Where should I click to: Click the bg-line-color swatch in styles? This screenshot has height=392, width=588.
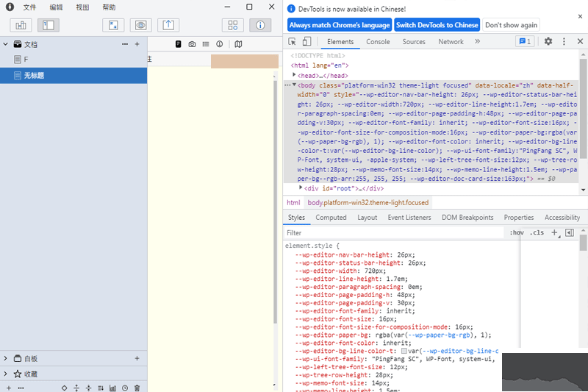(x=404, y=352)
